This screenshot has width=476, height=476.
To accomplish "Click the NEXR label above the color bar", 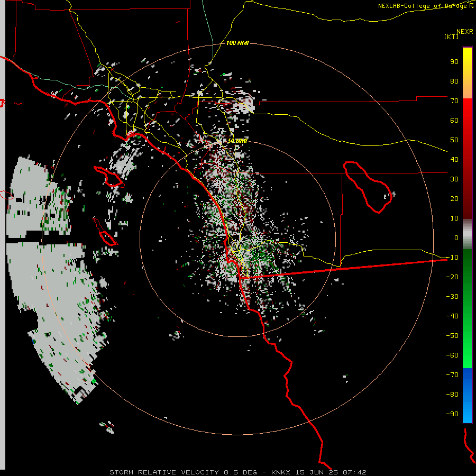I will click(x=464, y=32).
